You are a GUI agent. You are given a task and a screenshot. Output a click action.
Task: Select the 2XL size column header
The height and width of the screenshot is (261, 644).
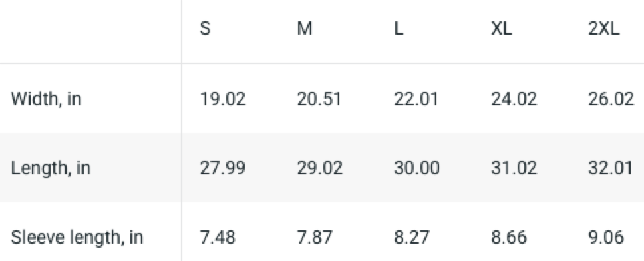(604, 29)
